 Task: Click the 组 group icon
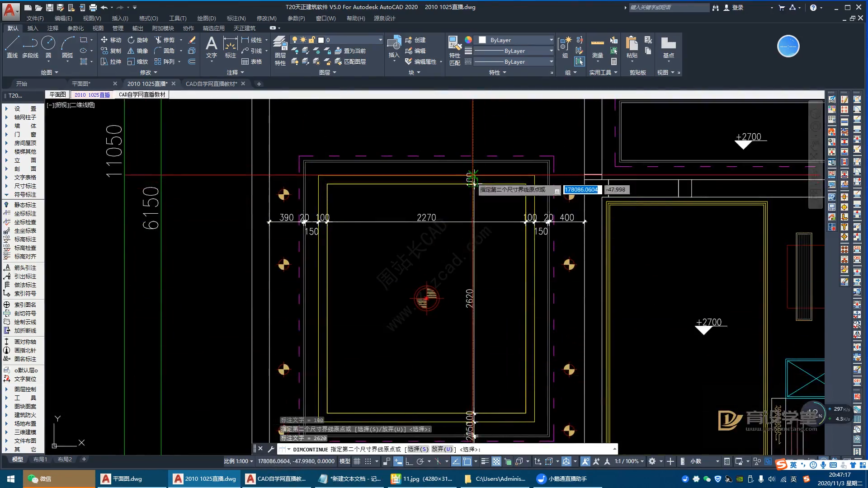[565, 47]
